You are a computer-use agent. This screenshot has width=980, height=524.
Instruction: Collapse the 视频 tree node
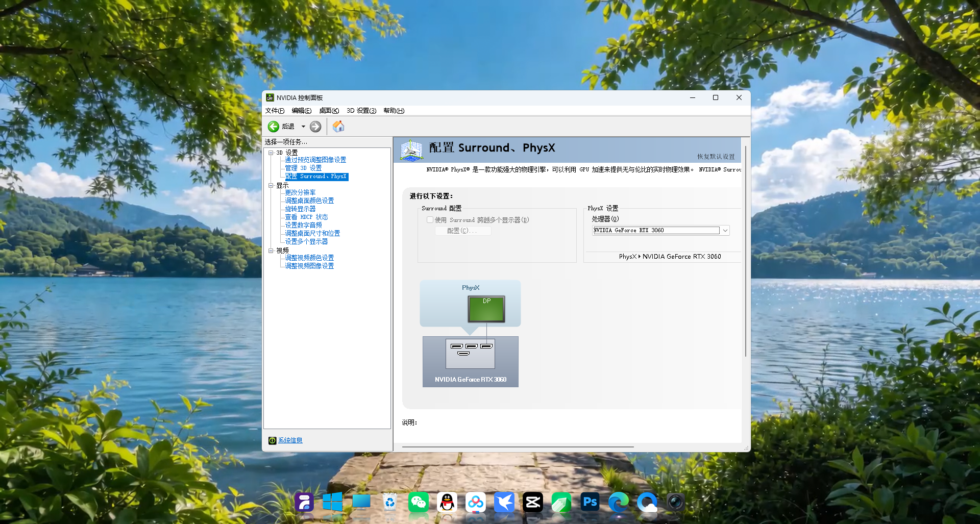[x=271, y=251]
